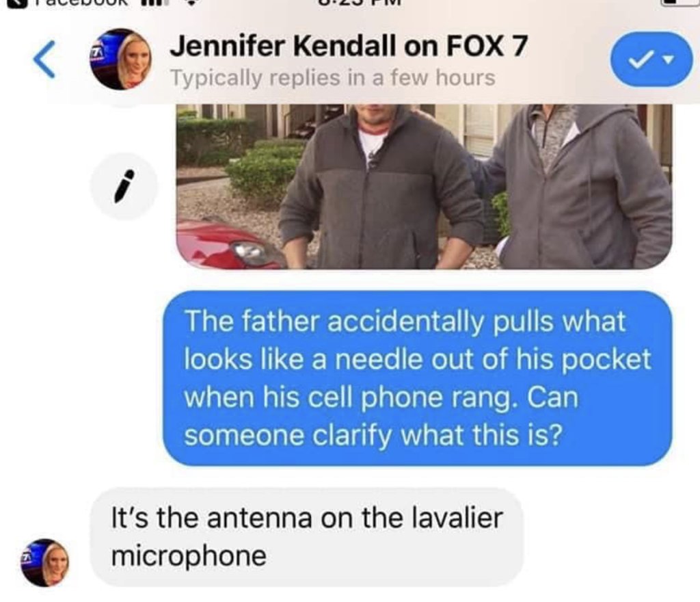
Task: Select the man in the dark gray jacket
Action: [379, 187]
